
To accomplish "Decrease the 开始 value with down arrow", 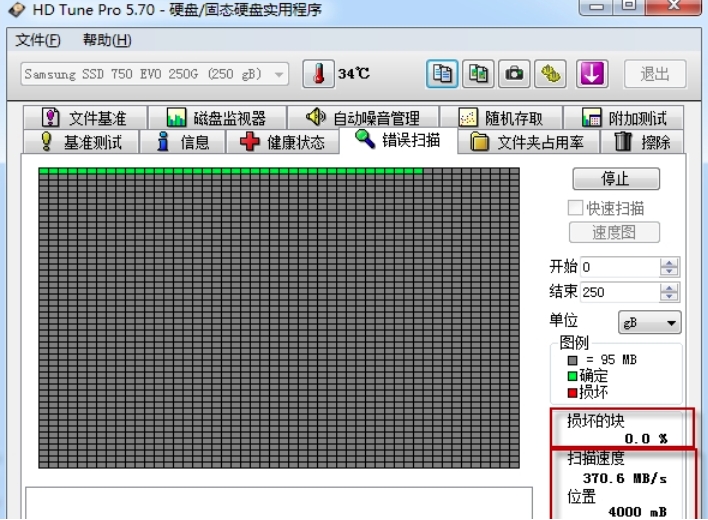I will pyautogui.click(x=669, y=271).
